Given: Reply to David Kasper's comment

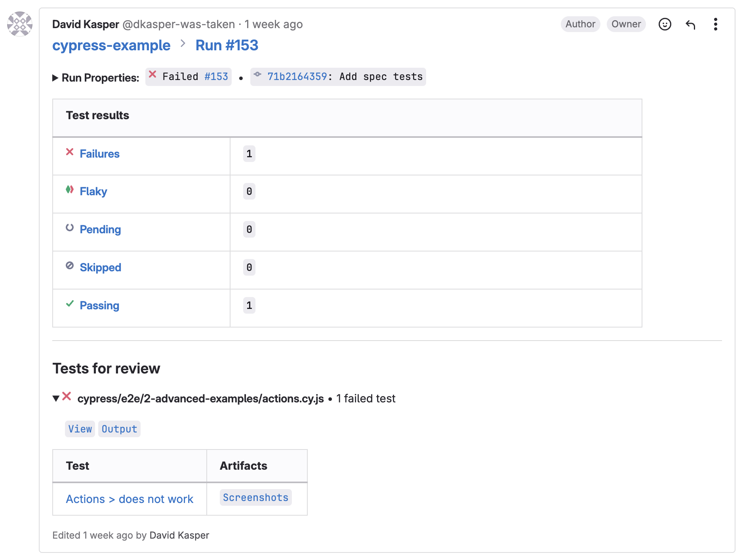Looking at the screenshot, I should coord(691,24).
